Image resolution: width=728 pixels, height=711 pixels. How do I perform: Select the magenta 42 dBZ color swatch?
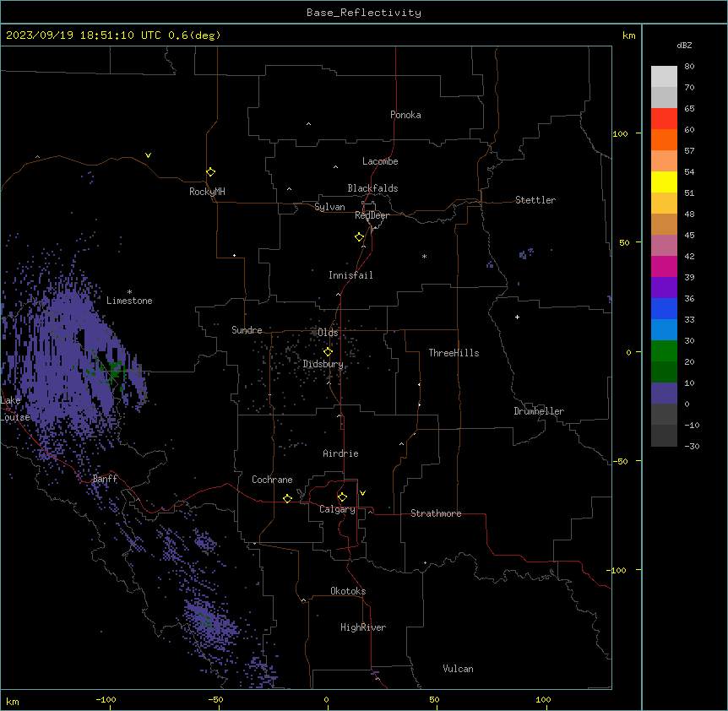[x=664, y=266]
